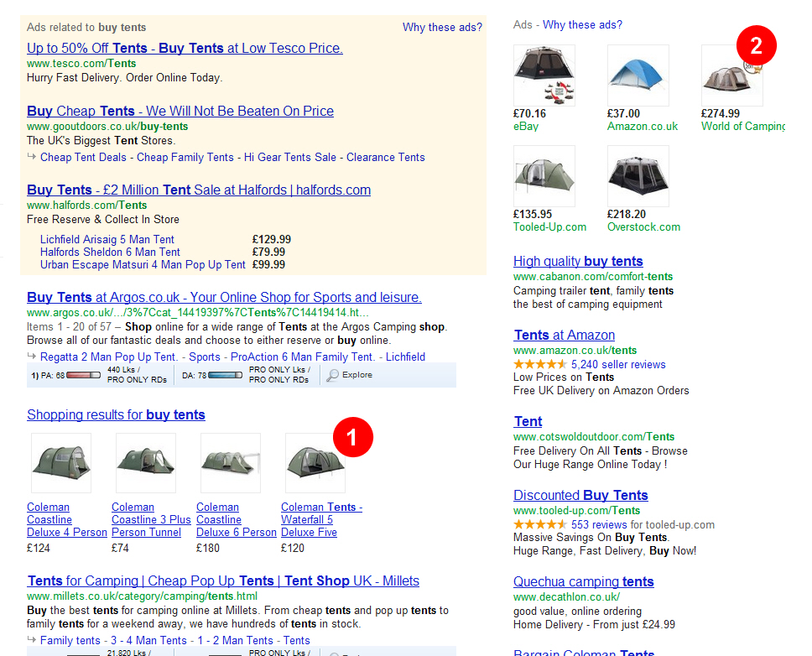812x656 pixels.
Task: Open 'Quechua camping tents' Decathlon ad
Action: tap(584, 582)
